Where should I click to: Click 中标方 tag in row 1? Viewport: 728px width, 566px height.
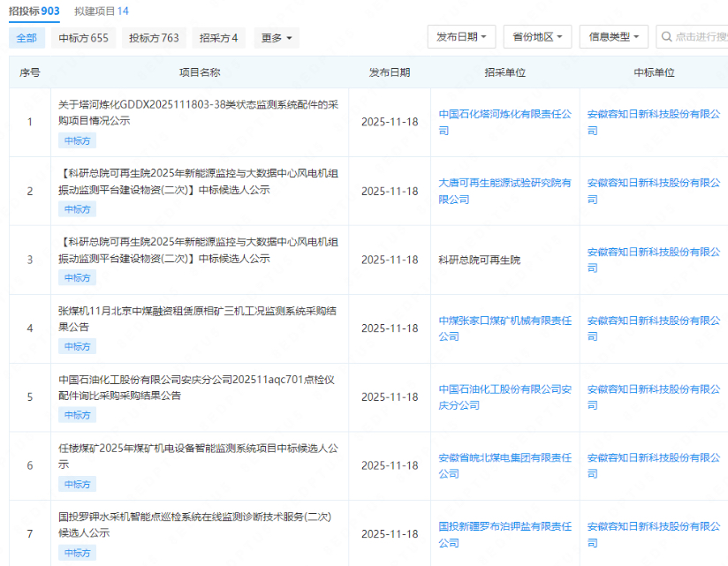(77, 141)
